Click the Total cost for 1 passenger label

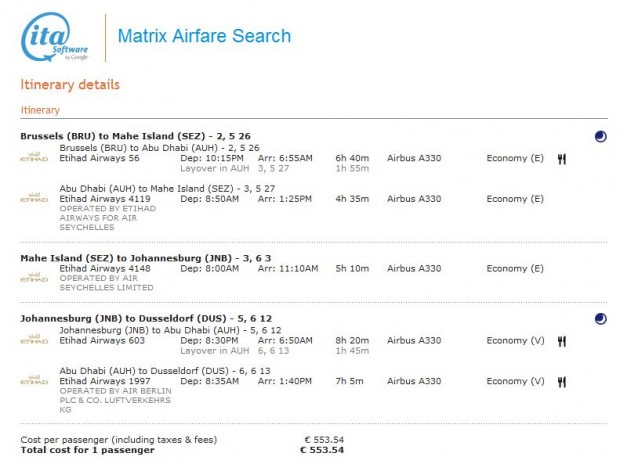coord(87,450)
